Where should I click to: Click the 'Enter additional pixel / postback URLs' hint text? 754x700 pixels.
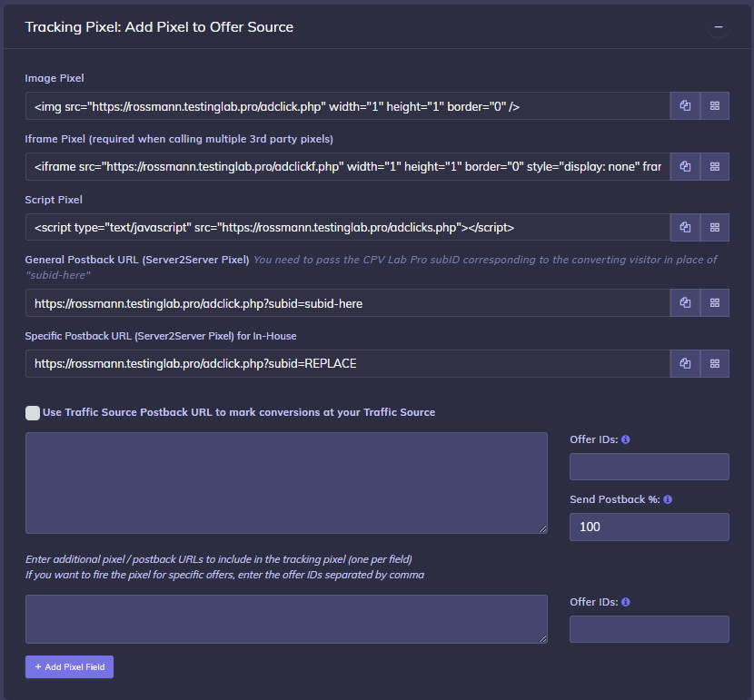coord(219,559)
